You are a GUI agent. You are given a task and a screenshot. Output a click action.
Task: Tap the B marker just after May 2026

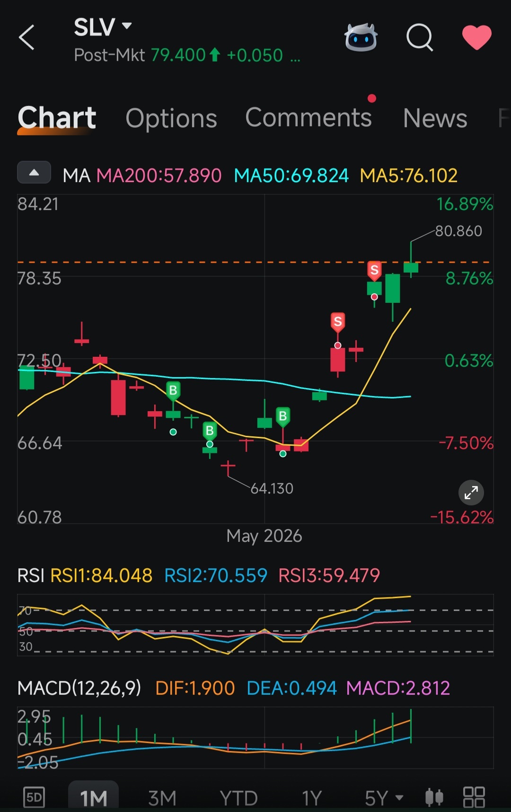pyautogui.click(x=283, y=417)
